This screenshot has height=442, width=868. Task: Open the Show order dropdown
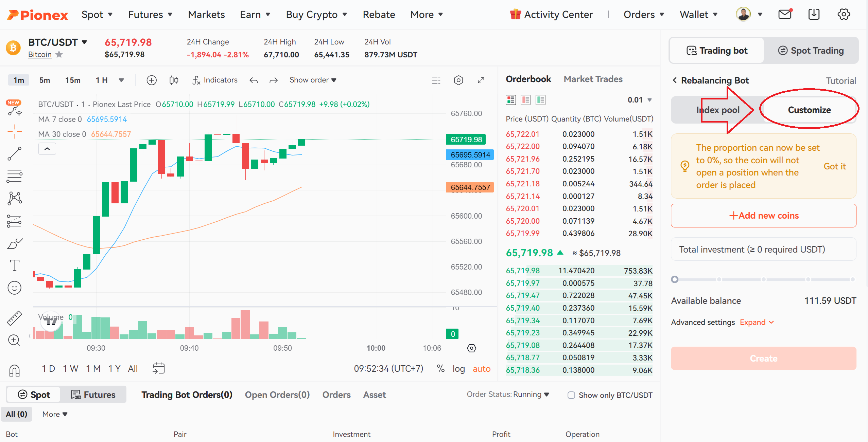[x=313, y=80]
